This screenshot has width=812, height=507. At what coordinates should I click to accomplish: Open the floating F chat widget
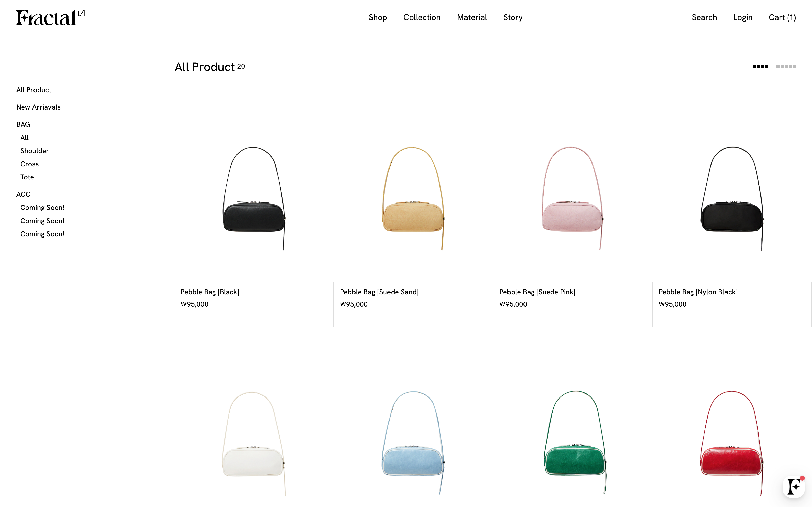click(794, 486)
